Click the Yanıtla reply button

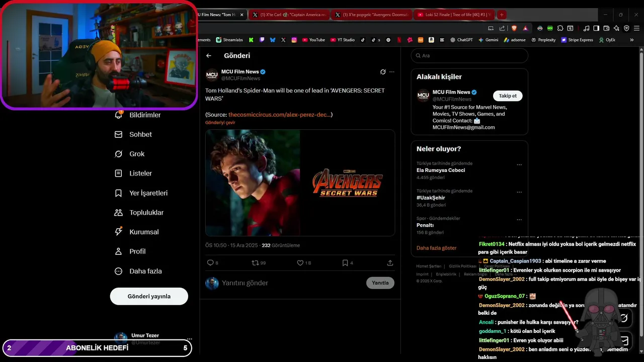click(x=380, y=283)
